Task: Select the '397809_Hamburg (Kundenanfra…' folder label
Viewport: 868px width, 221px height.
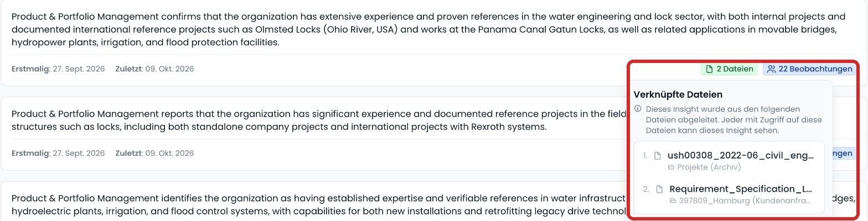Action: [748, 201]
